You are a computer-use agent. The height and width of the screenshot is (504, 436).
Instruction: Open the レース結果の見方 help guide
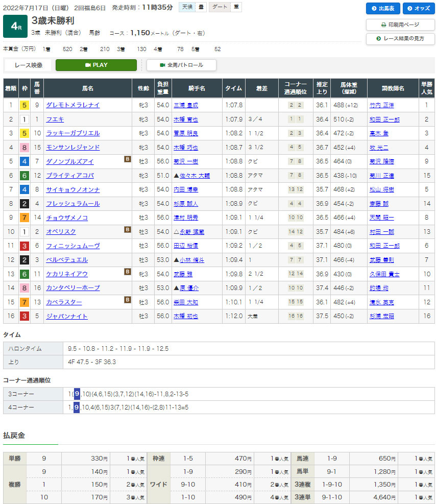click(400, 39)
